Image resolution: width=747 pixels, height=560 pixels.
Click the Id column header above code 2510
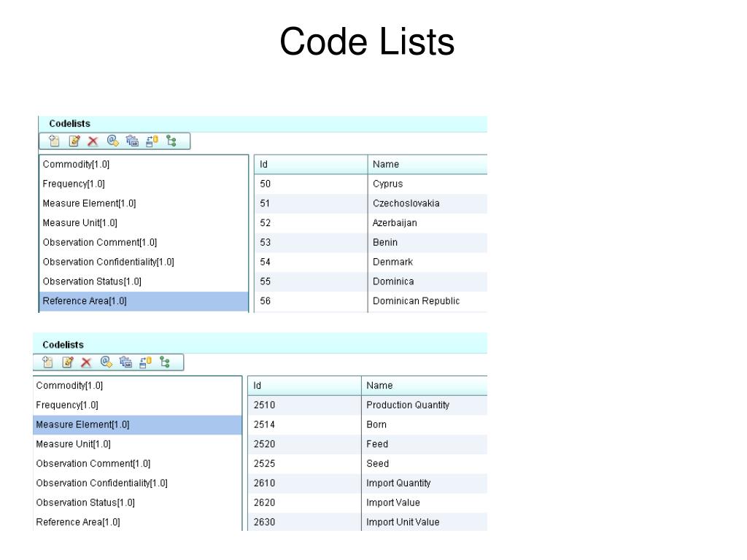coord(304,386)
